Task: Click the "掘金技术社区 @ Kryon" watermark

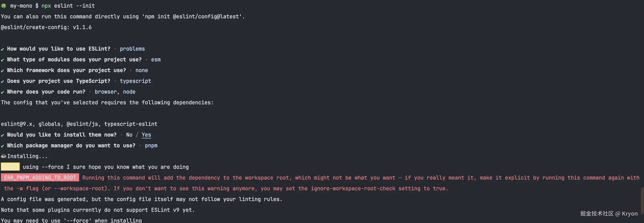Action: pos(608,214)
